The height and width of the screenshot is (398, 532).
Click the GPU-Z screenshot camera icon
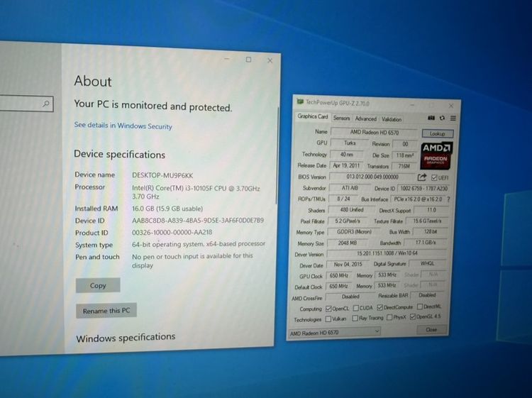coord(431,118)
